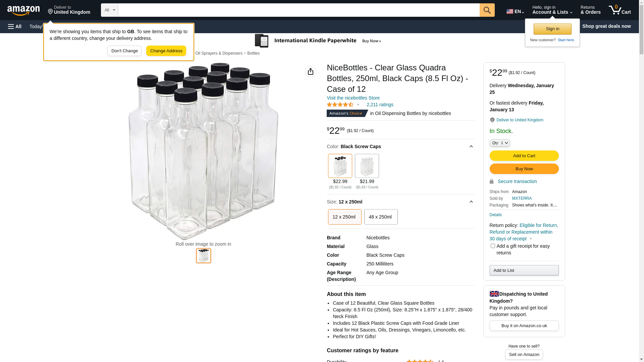Select the 12 x 250ml size option
644x362 pixels.
(x=344, y=217)
